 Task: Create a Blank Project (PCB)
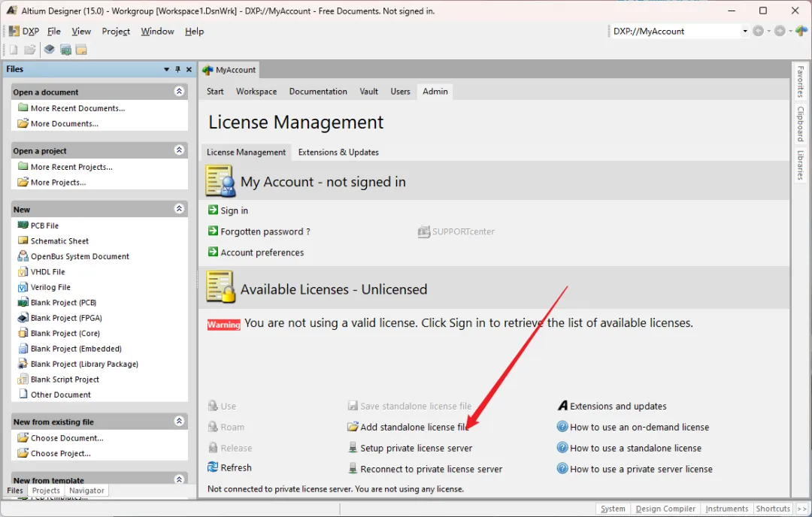63,303
